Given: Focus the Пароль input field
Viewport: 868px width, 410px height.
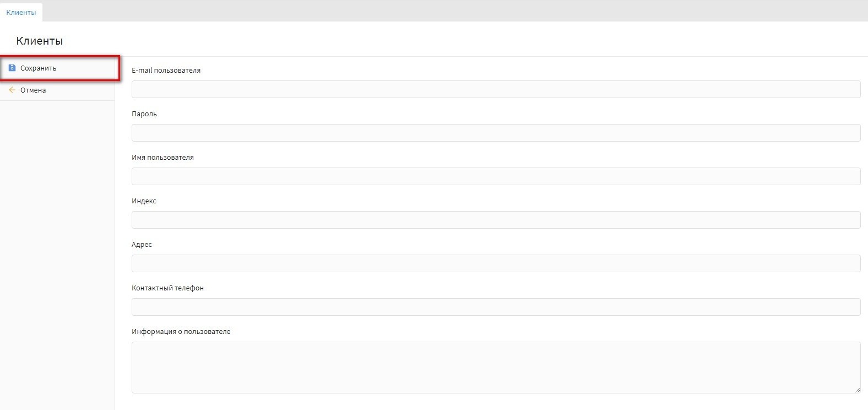Looking at the screenshot, I should click(x=496, y=133).
